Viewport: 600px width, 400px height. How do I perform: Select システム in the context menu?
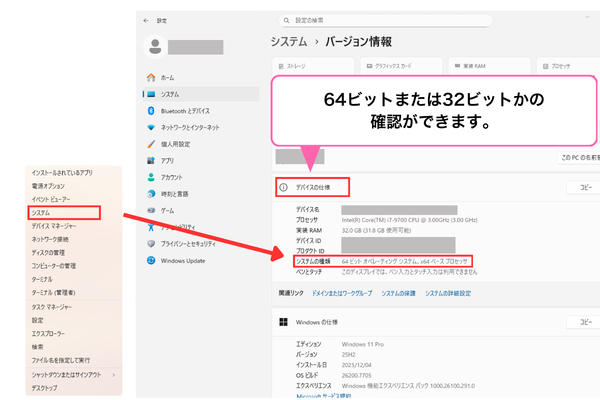tap(64, 212)
